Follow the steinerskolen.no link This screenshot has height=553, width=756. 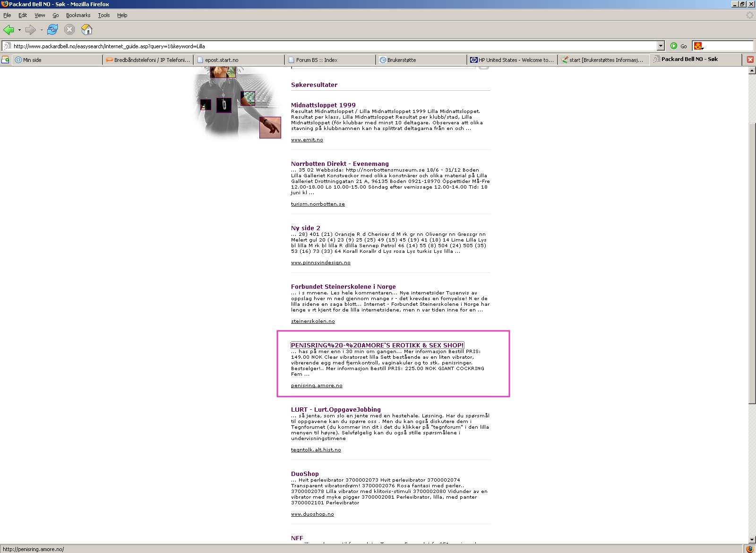[313, 321]
